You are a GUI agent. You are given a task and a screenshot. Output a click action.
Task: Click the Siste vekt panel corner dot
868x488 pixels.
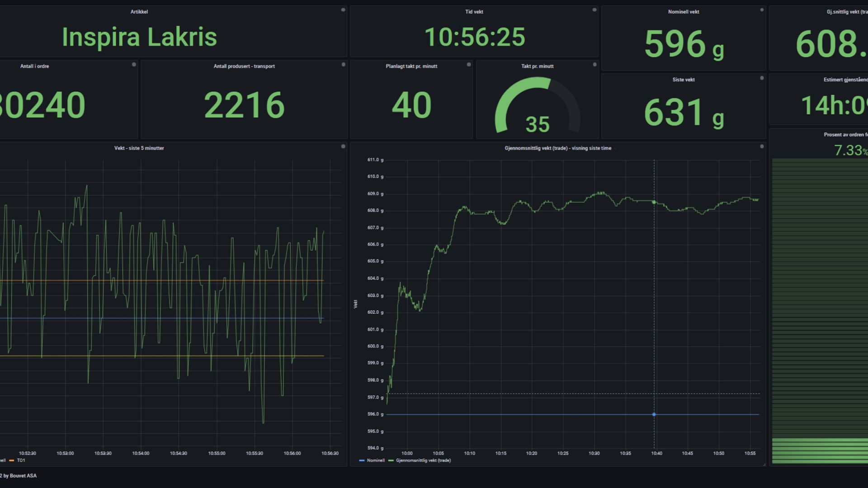(762, 78)
